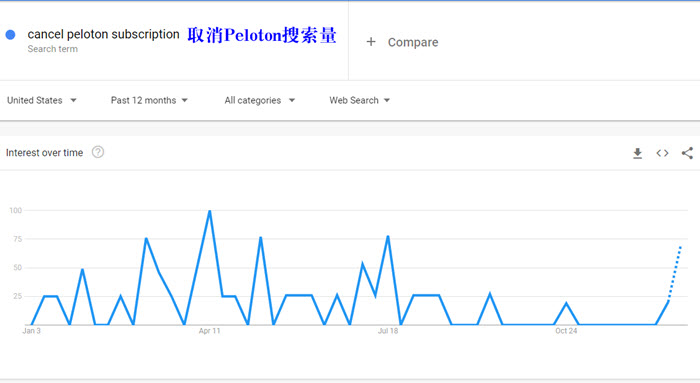Click the Interest over time heading

44,153
